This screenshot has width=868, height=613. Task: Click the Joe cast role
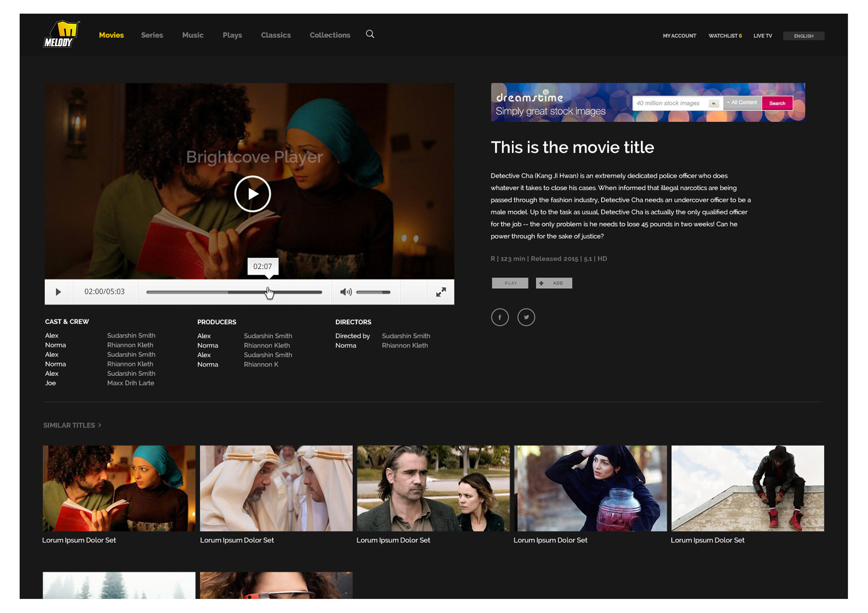[50, 383]
